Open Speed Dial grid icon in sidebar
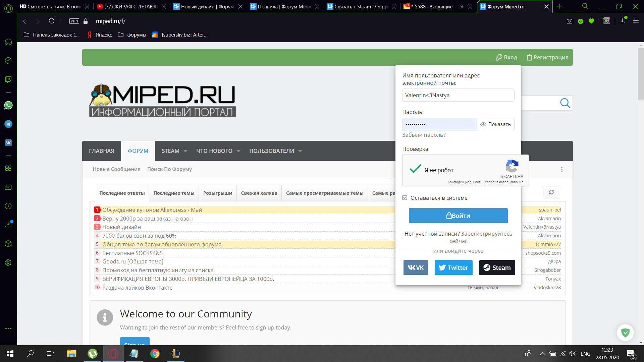 [x=8, y=168]
